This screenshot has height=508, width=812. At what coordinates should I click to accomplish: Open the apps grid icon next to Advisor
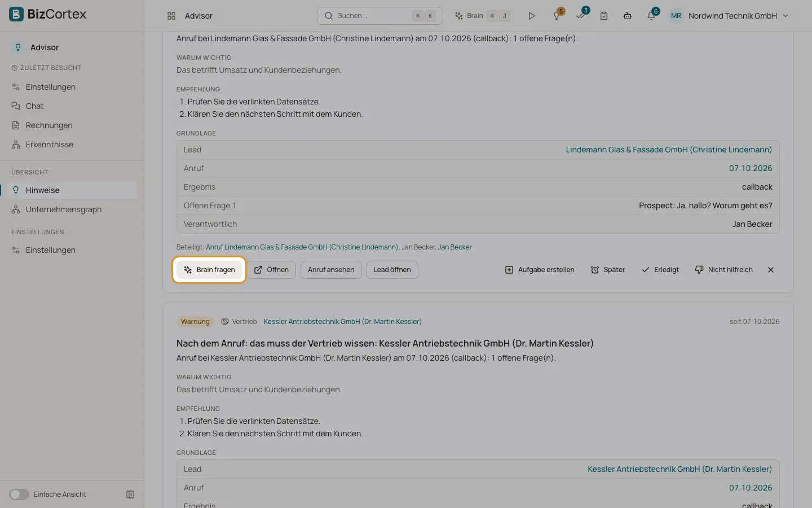pos(171,16)
